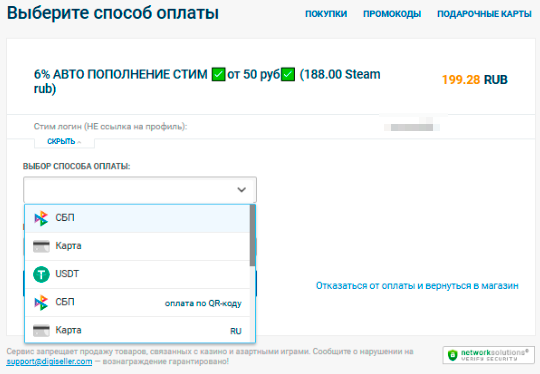540x374 pixels.
Task: Collapse payment method dropdown via chevron arrow
Action: click(x=241, y=189)
